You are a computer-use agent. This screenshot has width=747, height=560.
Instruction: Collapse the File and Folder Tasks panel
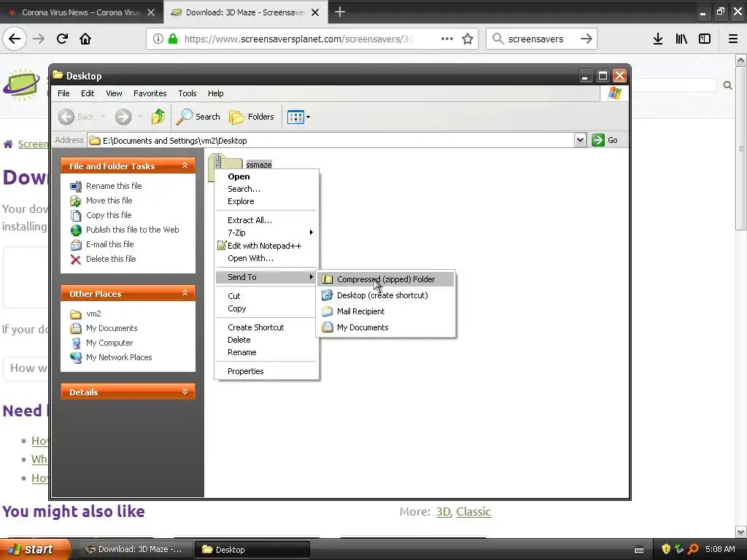point(185,166)
